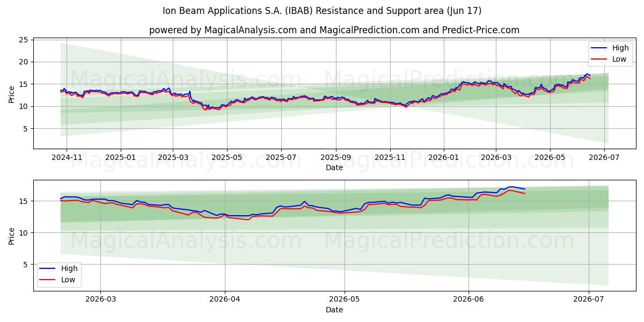Click the '2024-11' x-axis label in top chart
Image resolution: width=644 pixels, height=322 pixels.
coord(67,158)
